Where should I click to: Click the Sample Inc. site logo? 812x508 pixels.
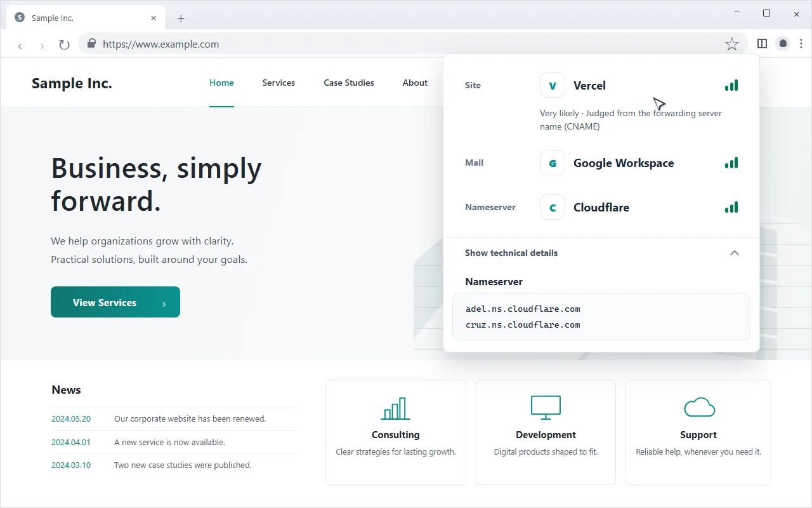pos(72,83)
